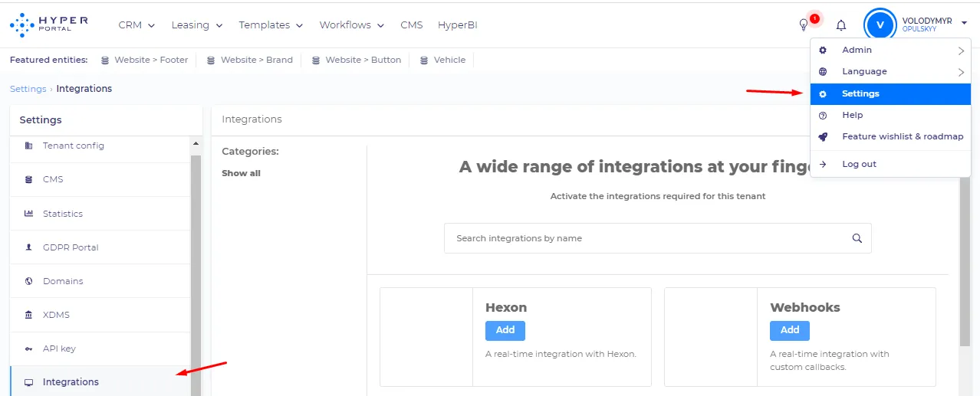Screen dimensions: 980x396
Task: Expand the Language submenu arrow
Action: click(x=961, y=72)
